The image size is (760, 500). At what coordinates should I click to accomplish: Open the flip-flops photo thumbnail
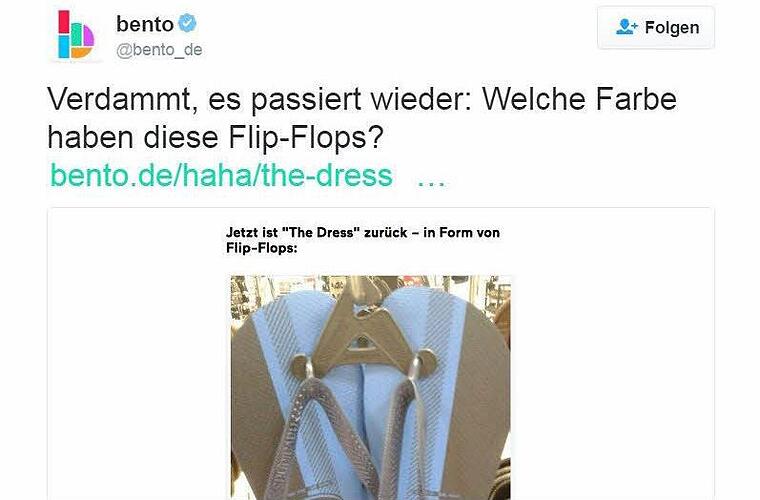pyautogui.click(x=371, y=388)
